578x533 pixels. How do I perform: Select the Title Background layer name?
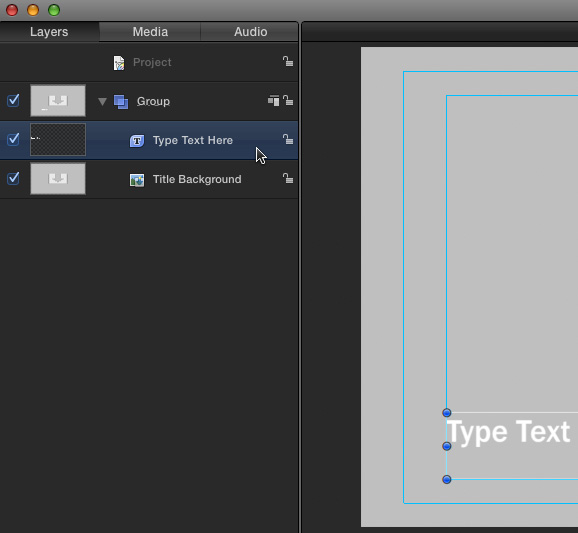pos(197,180)
